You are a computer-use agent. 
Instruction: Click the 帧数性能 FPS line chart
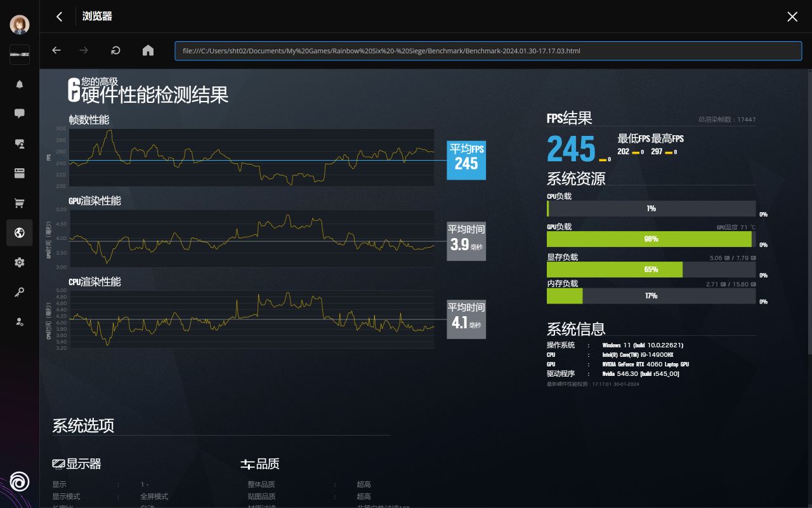pos(252,157)
